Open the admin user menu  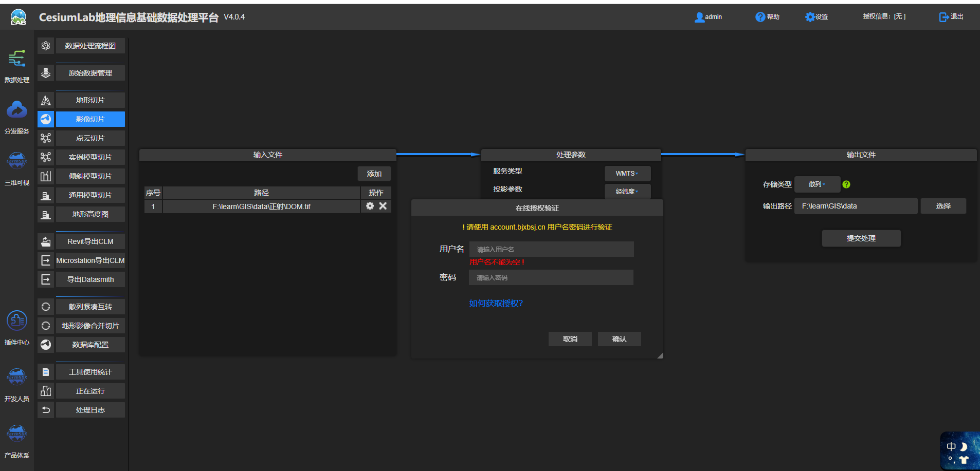coord(709,17)
